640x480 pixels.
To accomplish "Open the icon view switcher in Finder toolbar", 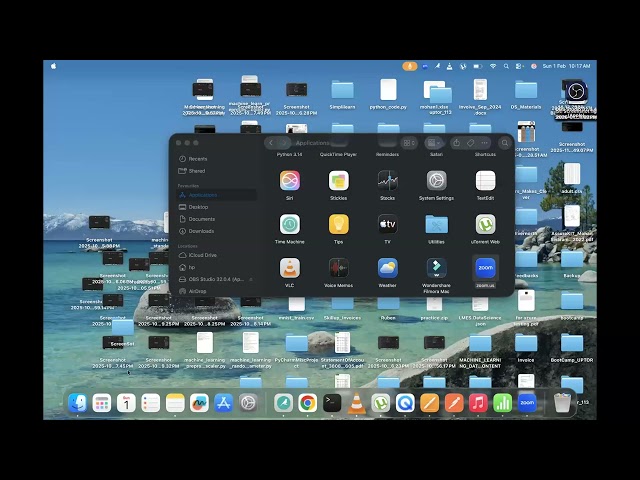I will coord(408,143).
